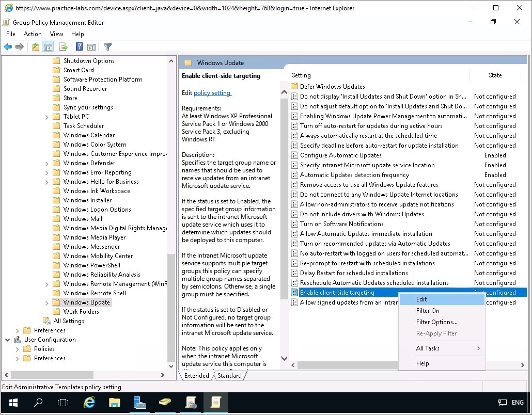Open the blue Help question mark icon

point(79,47)
